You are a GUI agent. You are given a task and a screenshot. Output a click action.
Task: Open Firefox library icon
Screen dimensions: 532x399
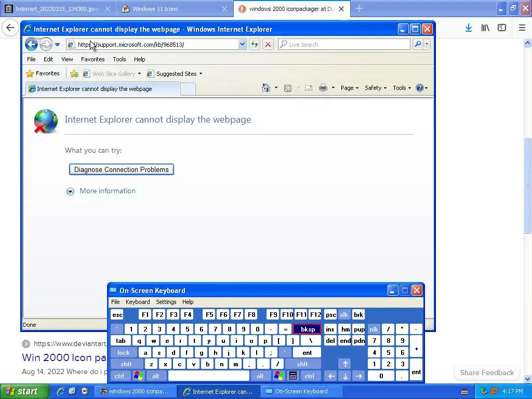click(x=485, y=28)
